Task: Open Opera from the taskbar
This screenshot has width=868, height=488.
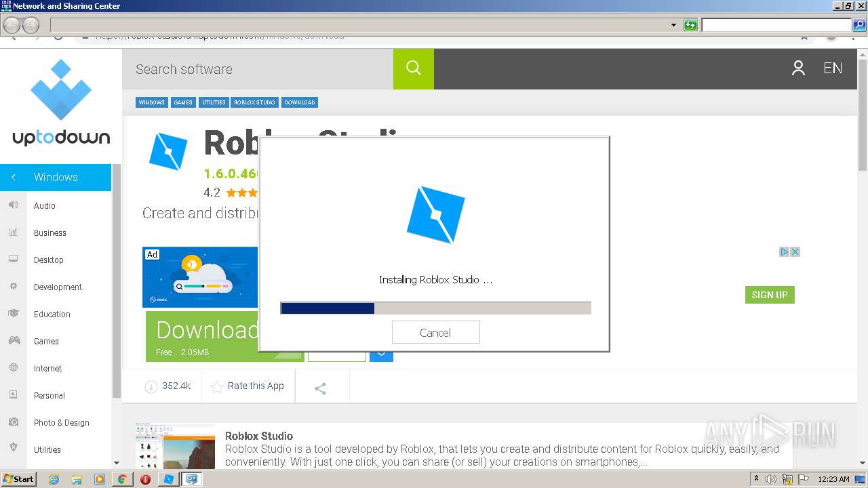Action: [145, 479]
